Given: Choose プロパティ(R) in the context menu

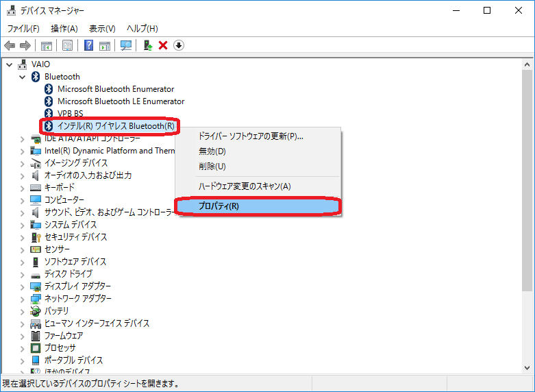Looking at the screenshot, I should (258, 206).
